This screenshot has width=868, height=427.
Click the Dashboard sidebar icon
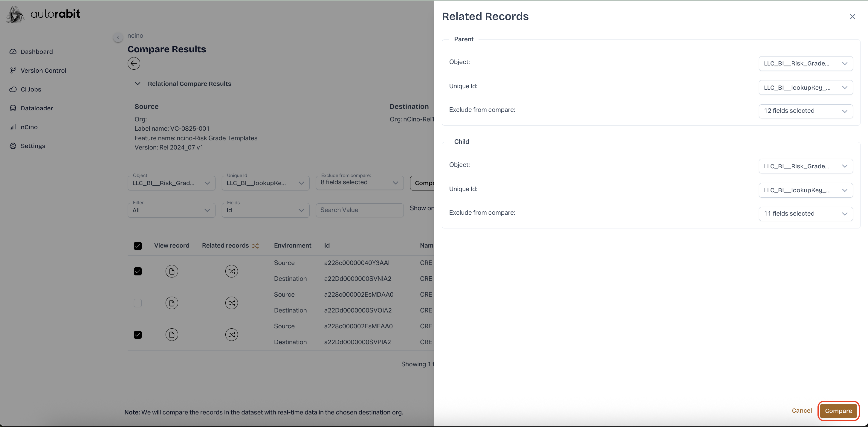[13, 51]
